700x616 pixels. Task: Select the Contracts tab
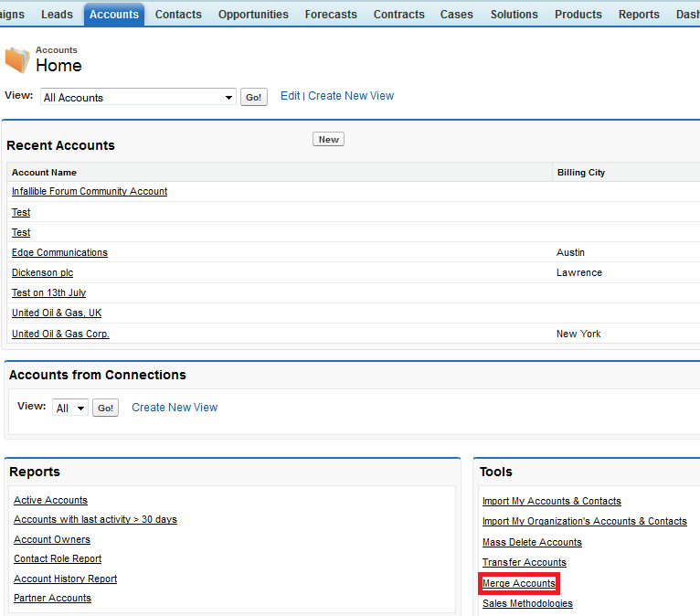pyautogui.click(x=398, y=15)
